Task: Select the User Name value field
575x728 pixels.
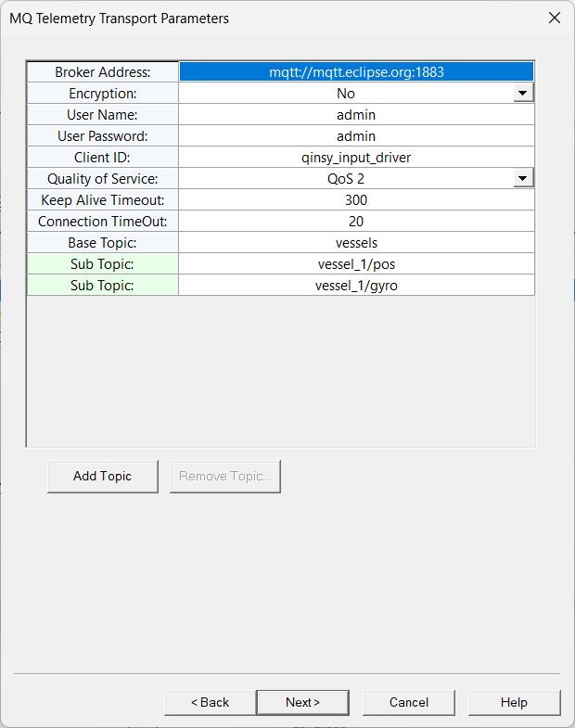Action: click(356, 114)
